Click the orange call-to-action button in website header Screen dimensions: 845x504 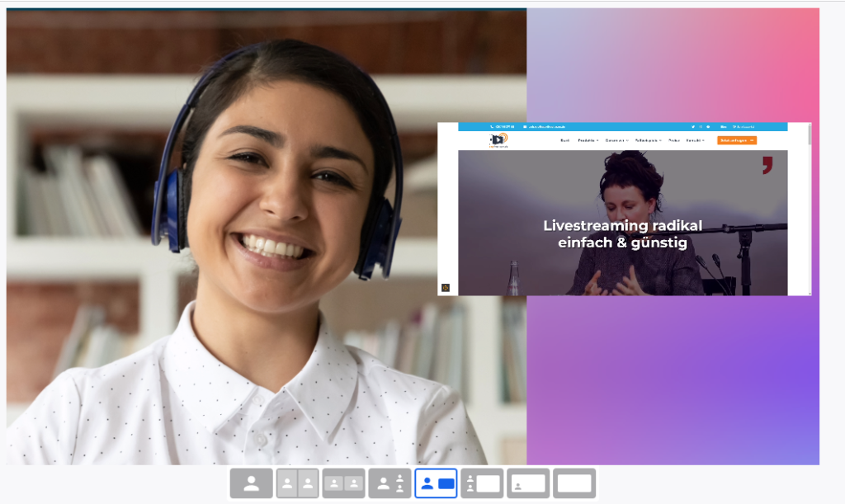[x=736, y=141]
